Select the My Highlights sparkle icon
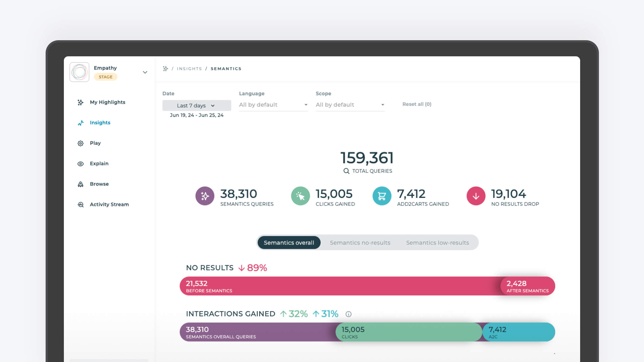Viewport: 644px width, 362px height. point(80,102)
